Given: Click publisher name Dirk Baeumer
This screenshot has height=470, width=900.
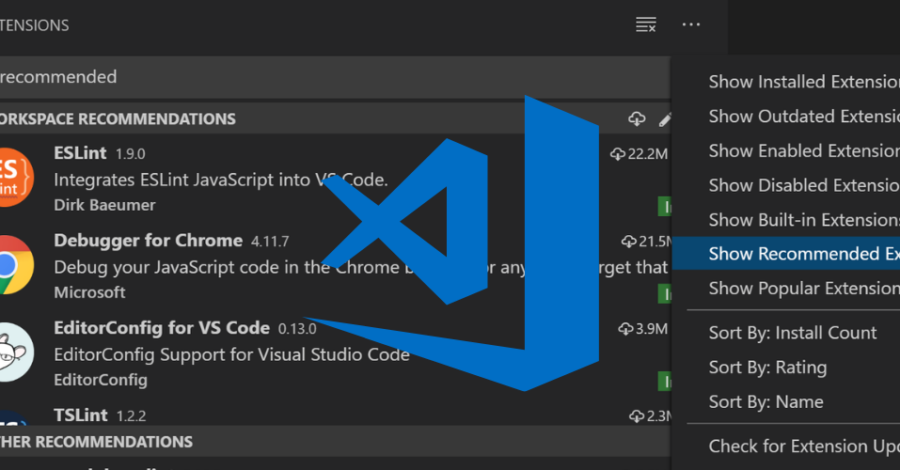Looking at the screenshot, I should (x=104, y=205).
